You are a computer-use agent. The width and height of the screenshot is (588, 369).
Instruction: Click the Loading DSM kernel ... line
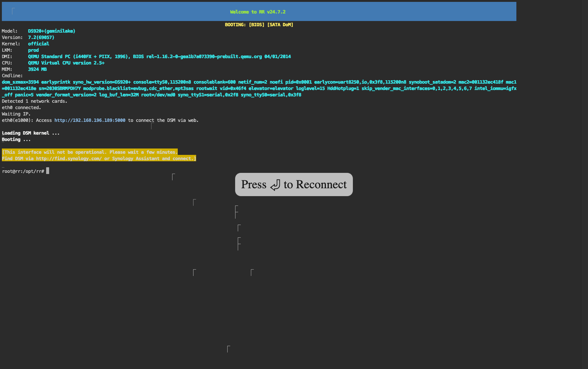coord(30,133)
